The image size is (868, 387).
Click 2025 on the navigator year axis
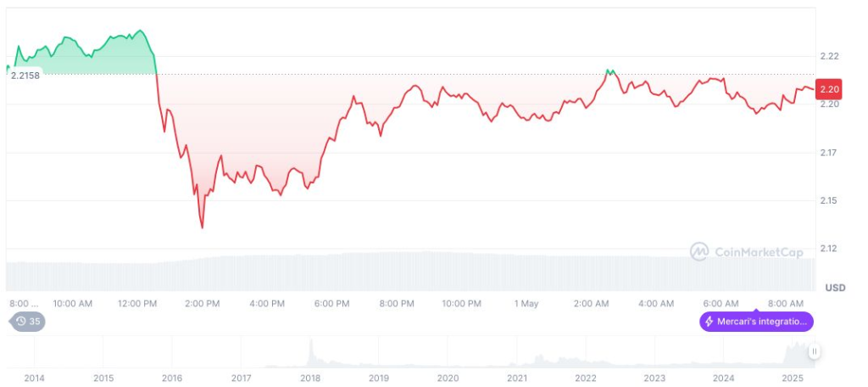(793, 379)
